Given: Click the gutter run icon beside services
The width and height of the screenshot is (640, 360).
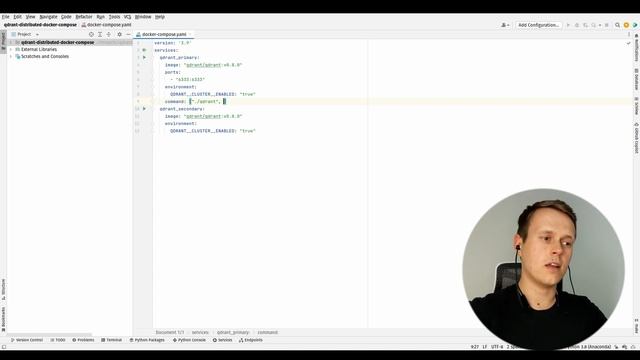Looking at the screenshot, I should [144, 50].
